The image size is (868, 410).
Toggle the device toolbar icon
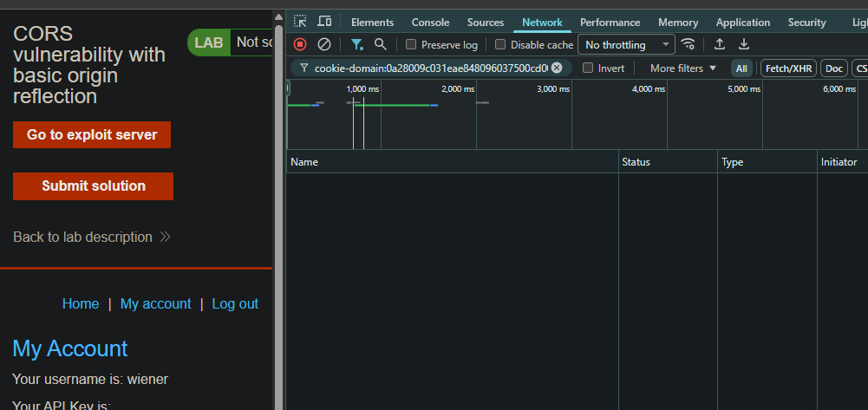(x=324, y=22)
